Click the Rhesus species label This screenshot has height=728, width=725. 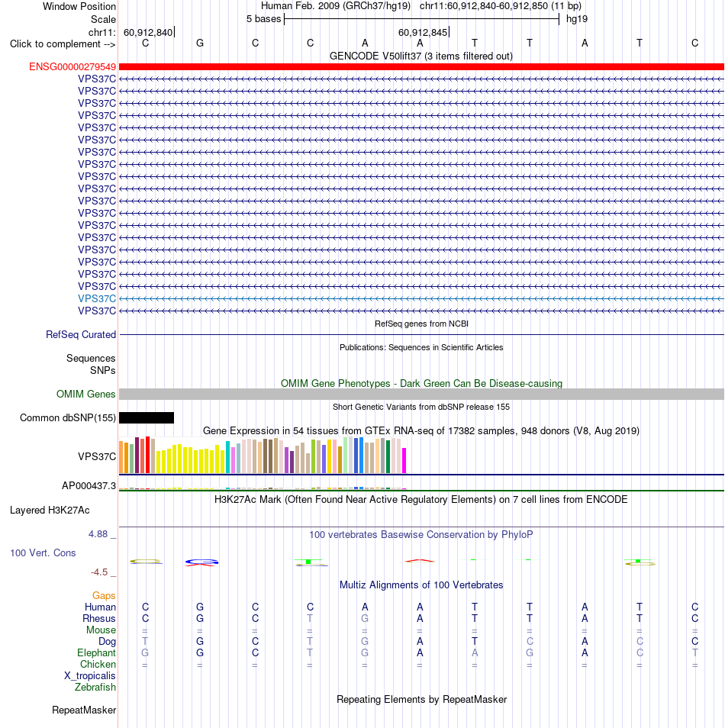point(99,618)
